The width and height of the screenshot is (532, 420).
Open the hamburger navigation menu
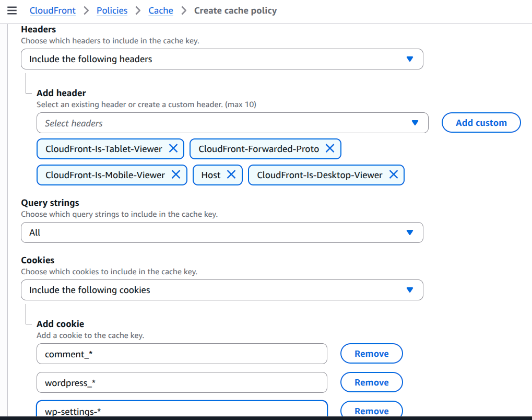(12, 10)
